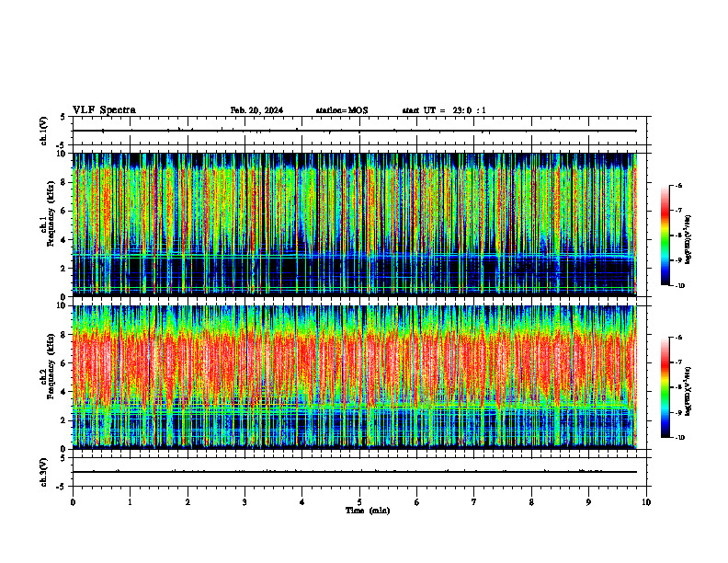Click time-axis tick label "5" at bottom
This screenshot has width=728, height=563.
point(359,502)
